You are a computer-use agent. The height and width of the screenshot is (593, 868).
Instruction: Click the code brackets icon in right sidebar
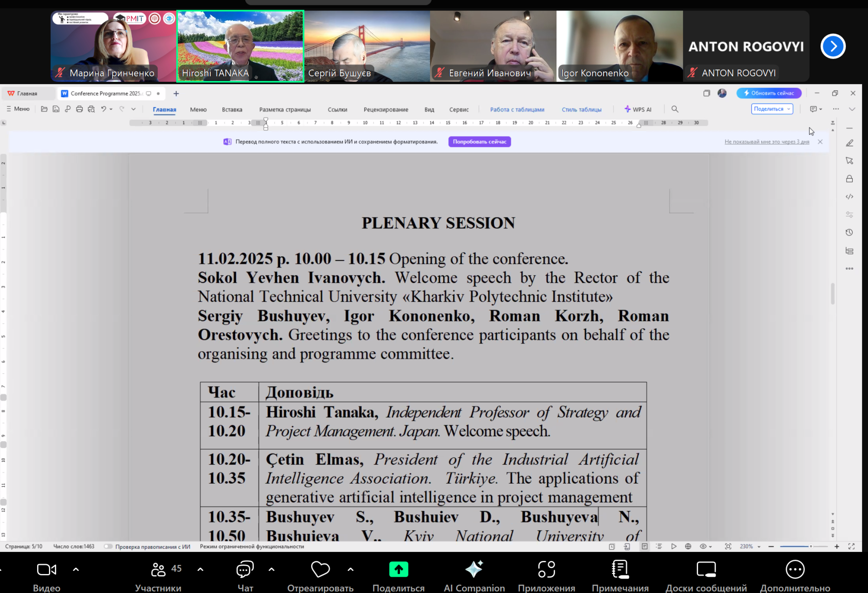click(849, 197)
